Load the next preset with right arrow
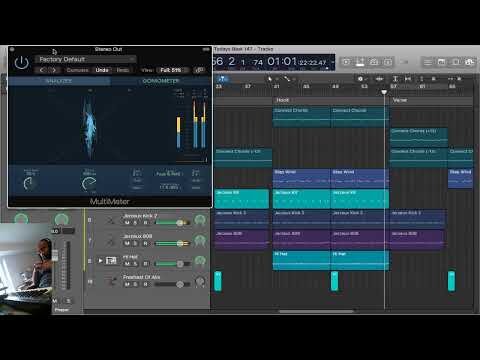The width and height of the screenshot is (480, 360). pos(54,70)
